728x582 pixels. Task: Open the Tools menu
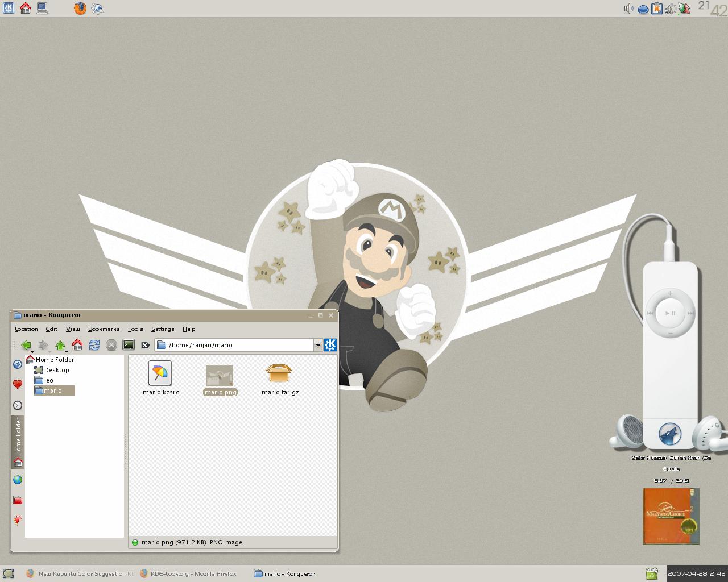pyautogui.click(x=135, y=329)
